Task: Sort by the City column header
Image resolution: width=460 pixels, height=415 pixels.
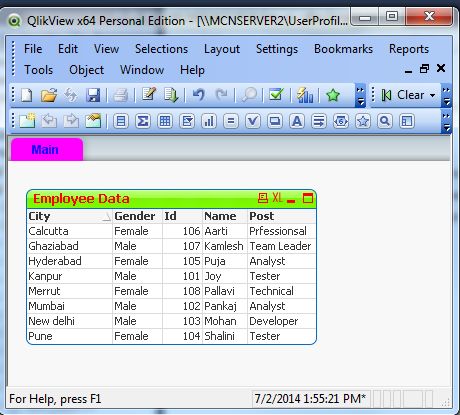Action: coord(69,216)
